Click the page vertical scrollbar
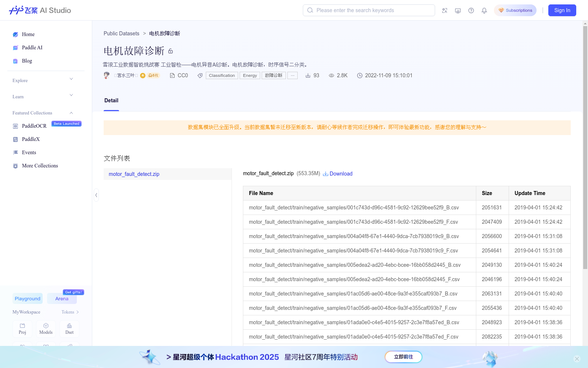The image size is (588, 368). pyautogui.click(x=585, y=147)
